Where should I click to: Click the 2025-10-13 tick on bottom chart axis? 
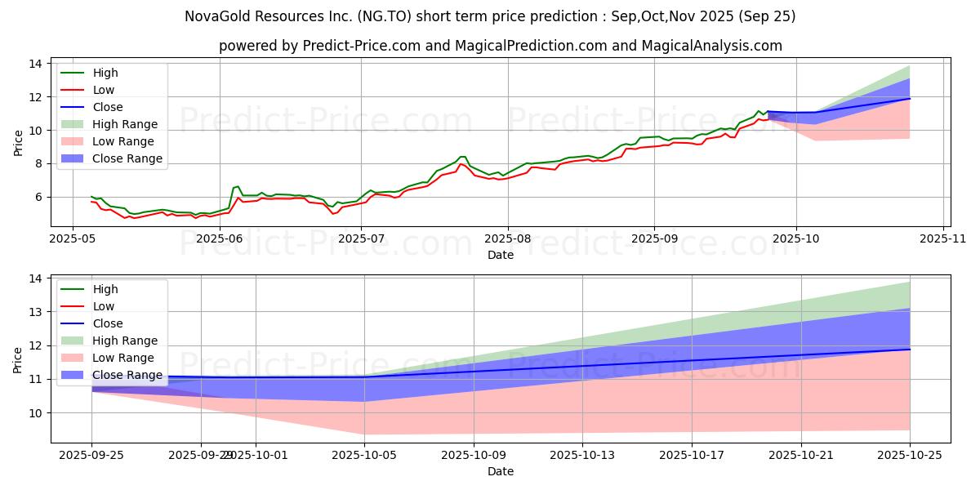pyautogui.click(x=582, y=455)
